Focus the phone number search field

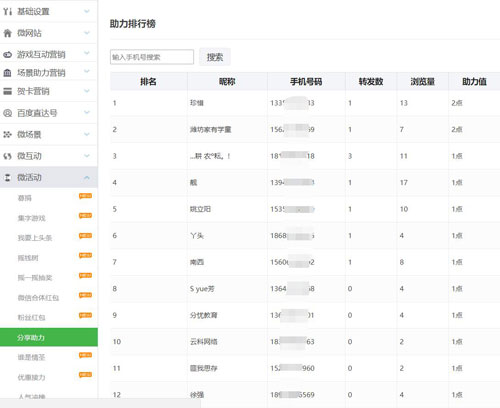tap(152, 57)
